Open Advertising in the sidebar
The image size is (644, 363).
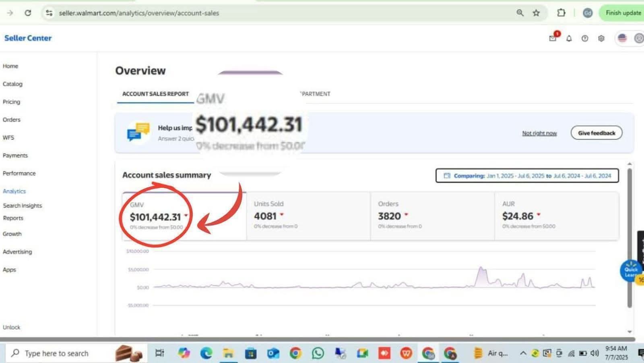[17, 252]
